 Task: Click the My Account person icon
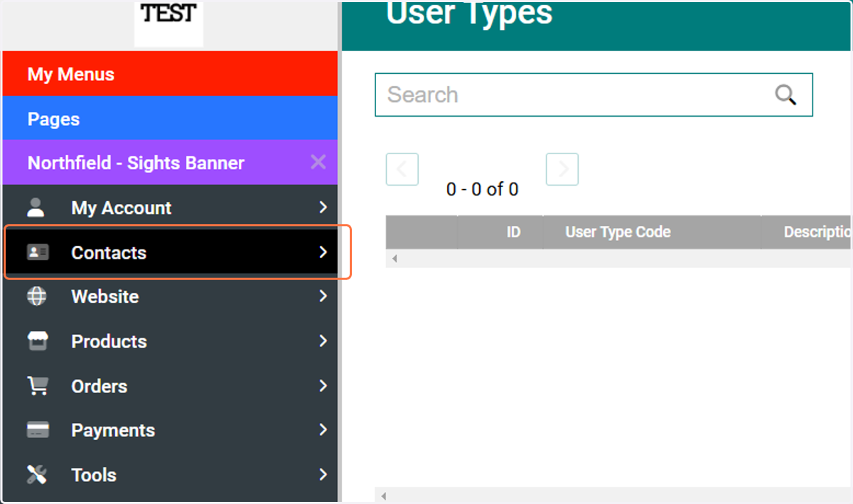(x=36, y=208)
